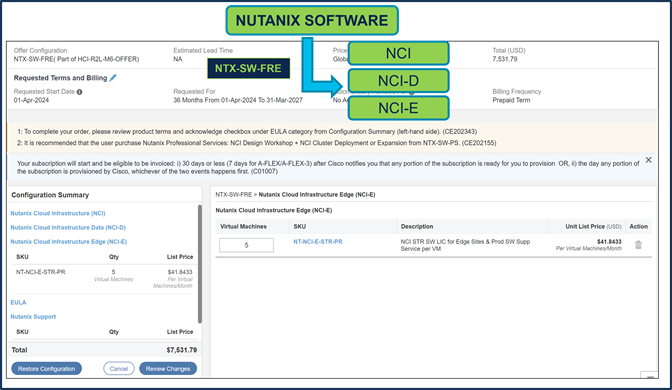Screen dimensions: 672x390
Task: Click the Cancel button
Action: 119,369
